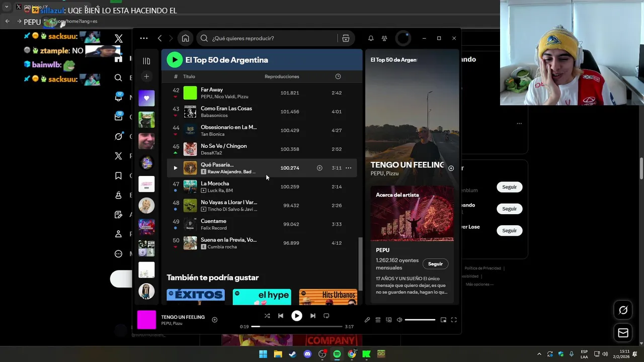Go back with the Spotify back arrow
This screenshot has height=362, width=644.
tap(159, 38)
